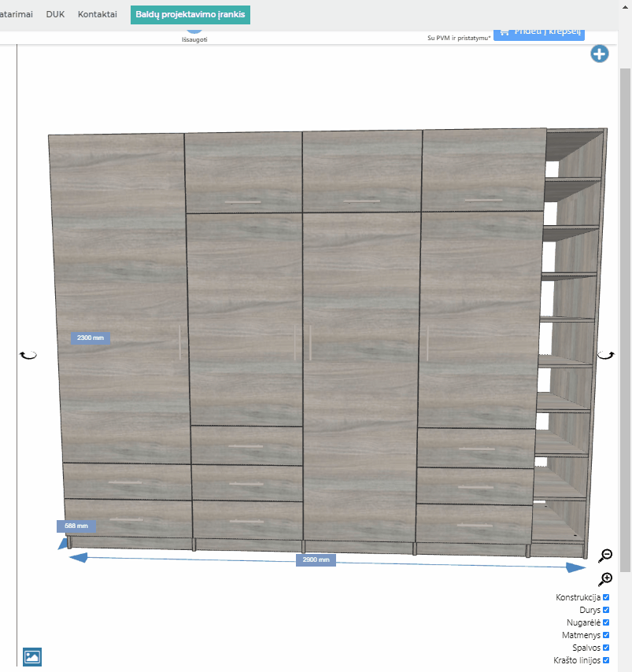Open the image icon at bottom left
632x672 pixels.
click(x=32, y=634)
